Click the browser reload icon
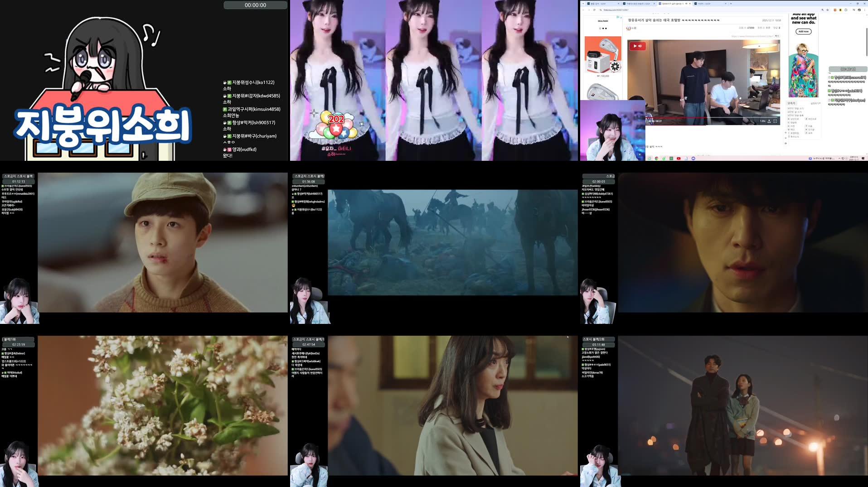Screen dimensions: 868x487 [594, 10]
